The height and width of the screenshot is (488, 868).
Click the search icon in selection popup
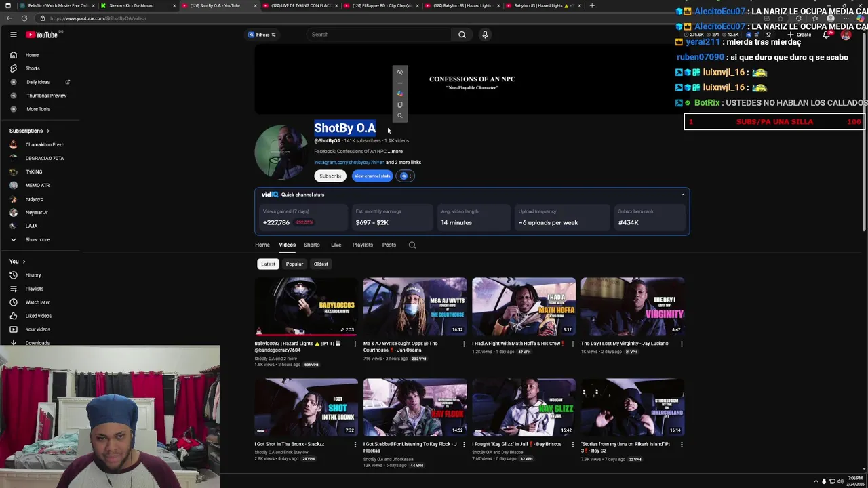point(400,115)
